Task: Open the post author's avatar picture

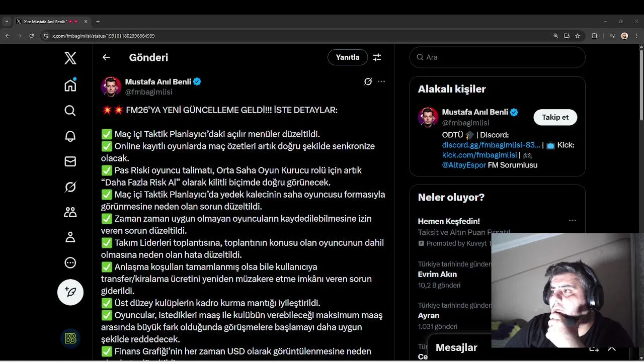Action: click(111, 86)
